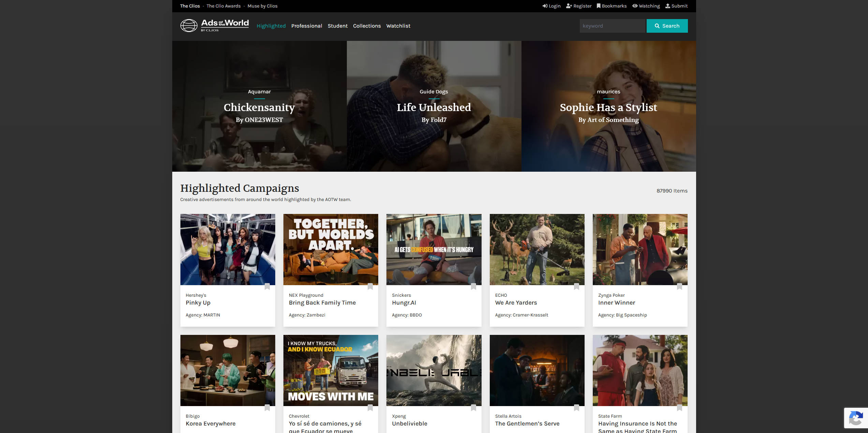Click the reCAPTCHA badge icon
Screen dimensions: 868x433
coord(856,418)
